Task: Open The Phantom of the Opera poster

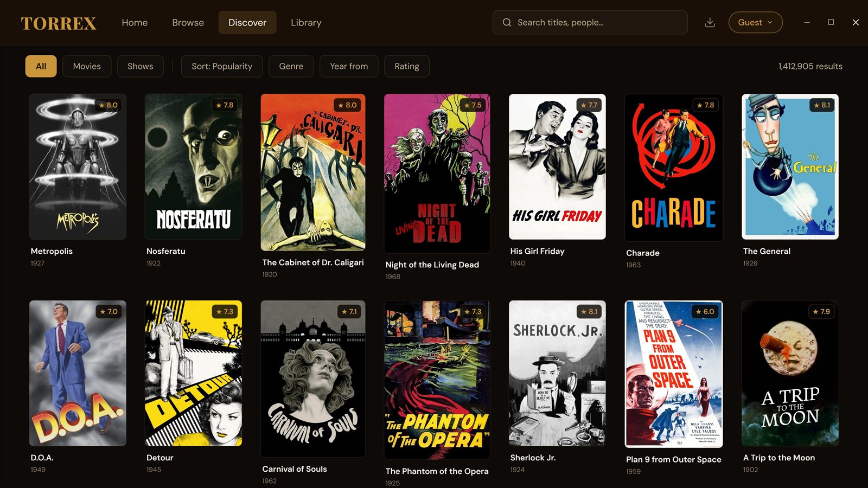Action: [437, 380]
